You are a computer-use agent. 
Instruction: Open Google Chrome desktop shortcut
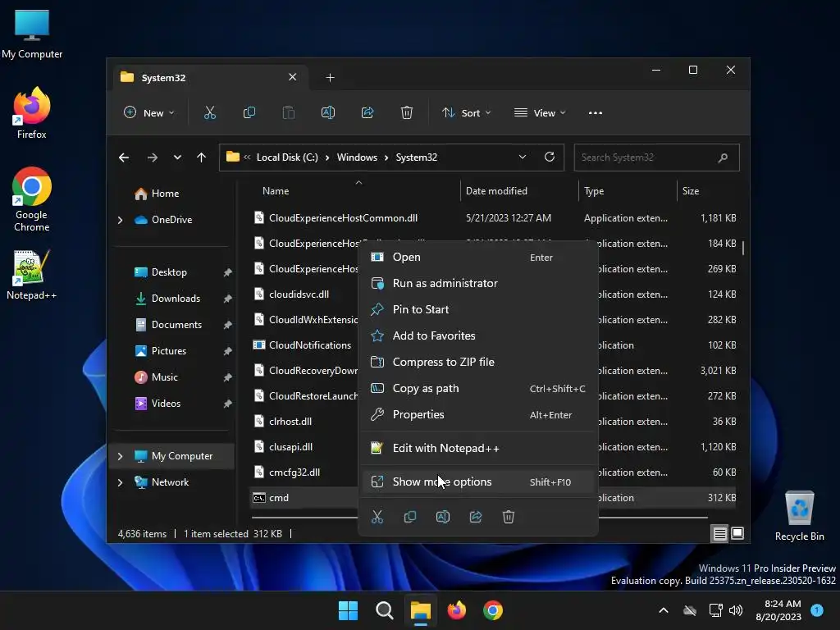tap(32, 199)
